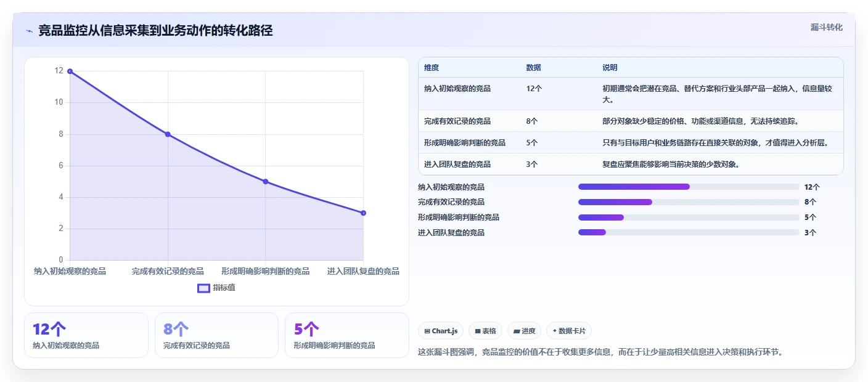Open the 8个 data card
The width and height of the screenshot is (868, 382).
tap(217, 335)
